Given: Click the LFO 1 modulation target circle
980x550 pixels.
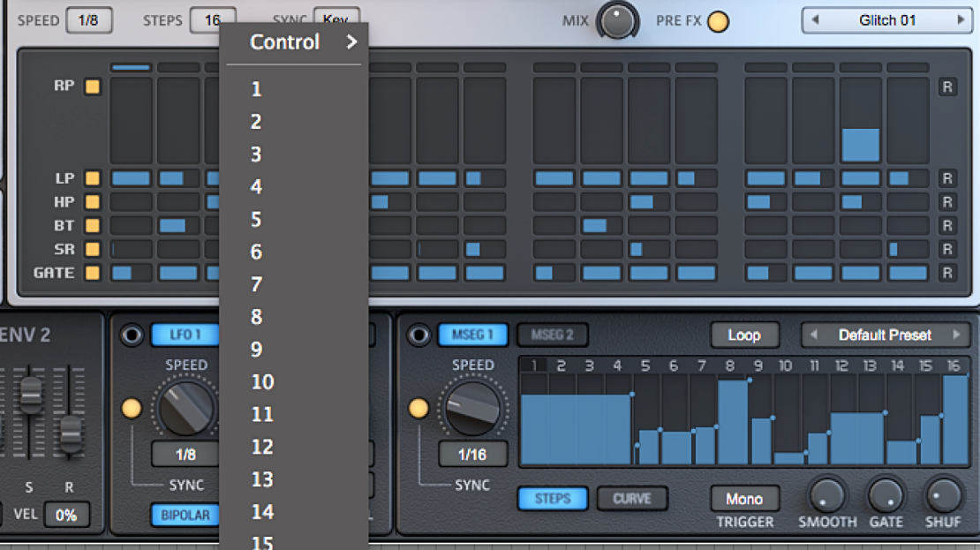Looking at the screenshot, I should click(132, 335).
